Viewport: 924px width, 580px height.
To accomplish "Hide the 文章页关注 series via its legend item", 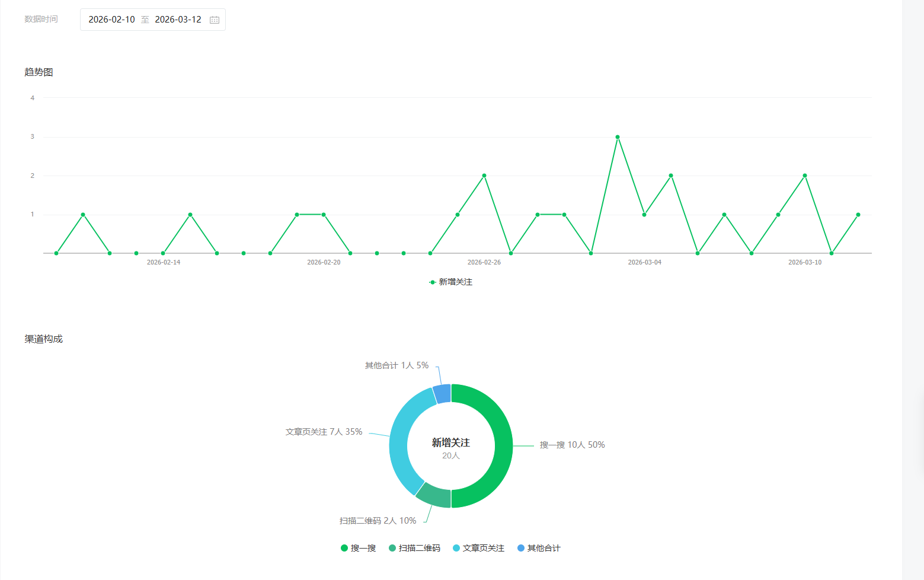I will (478, 548).
